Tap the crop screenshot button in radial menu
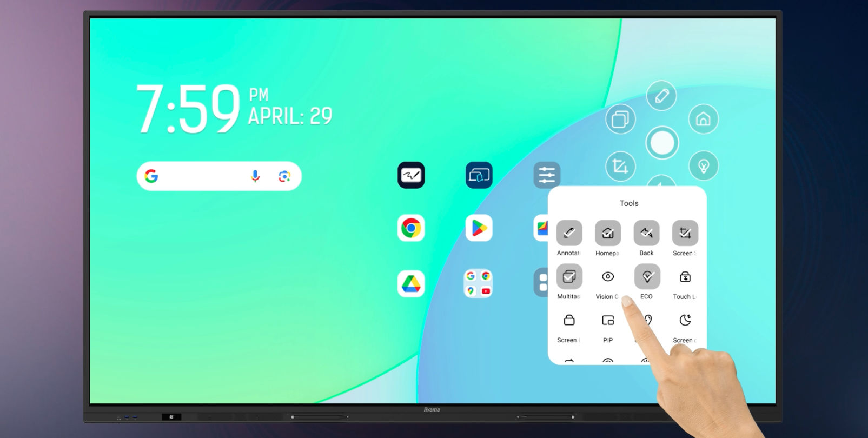This screenshot has width=868, height=438. pyautogui.click(x=620, y=166)
